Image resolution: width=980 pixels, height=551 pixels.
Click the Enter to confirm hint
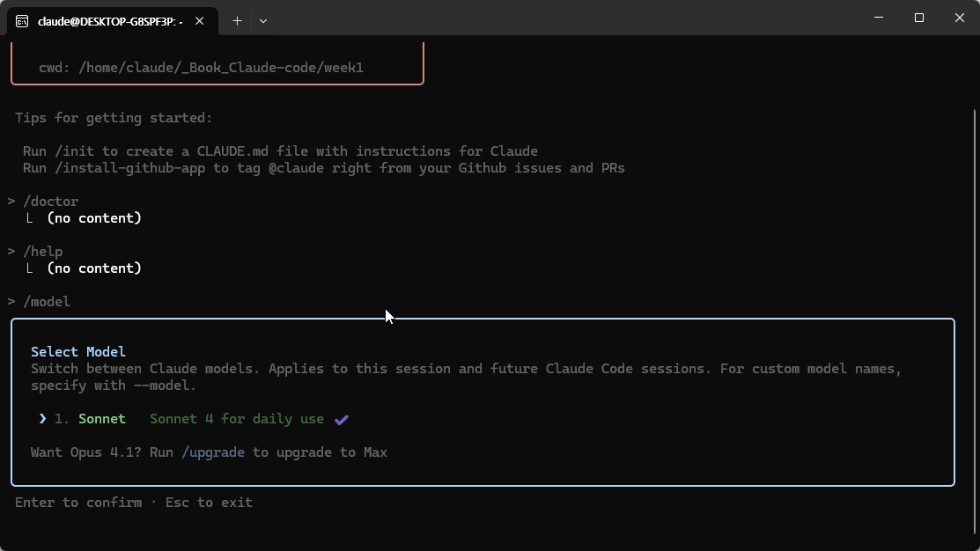click(x=78, y=503)
